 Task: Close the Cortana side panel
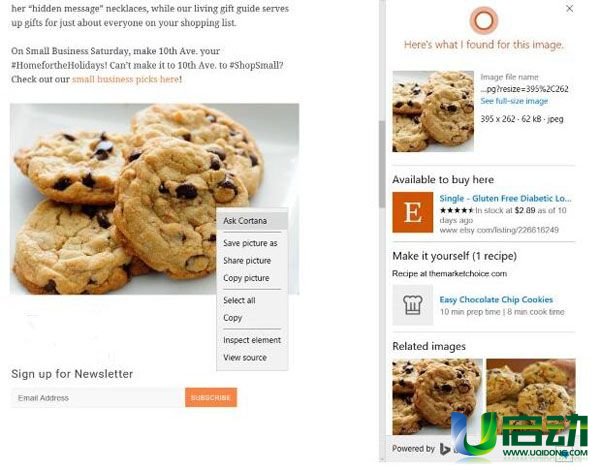569,8
